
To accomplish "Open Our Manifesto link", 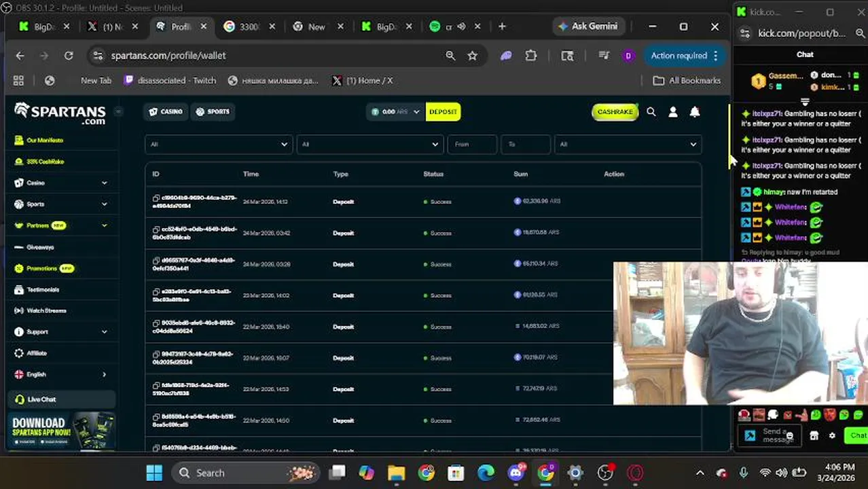I will click(45, 140).
